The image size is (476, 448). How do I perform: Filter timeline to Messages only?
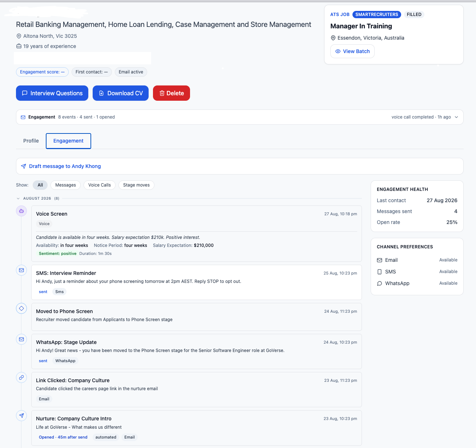click(66, 185)
